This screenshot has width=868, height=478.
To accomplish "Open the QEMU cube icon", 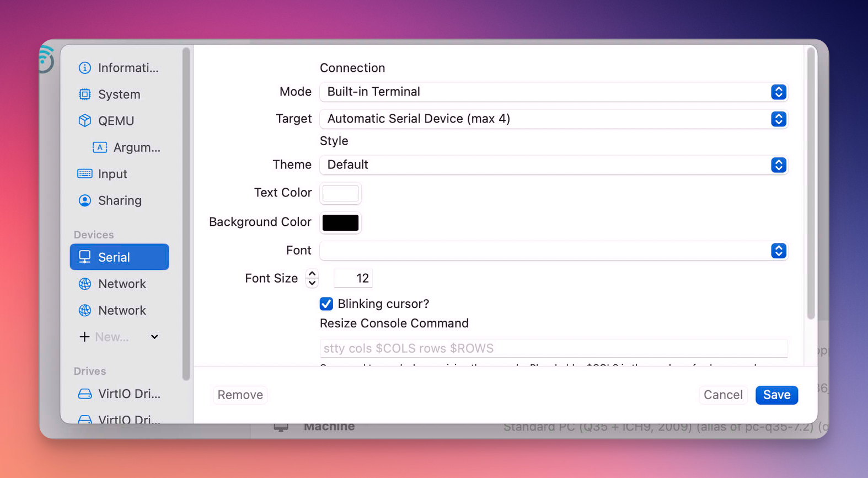I will coord(84,121).
